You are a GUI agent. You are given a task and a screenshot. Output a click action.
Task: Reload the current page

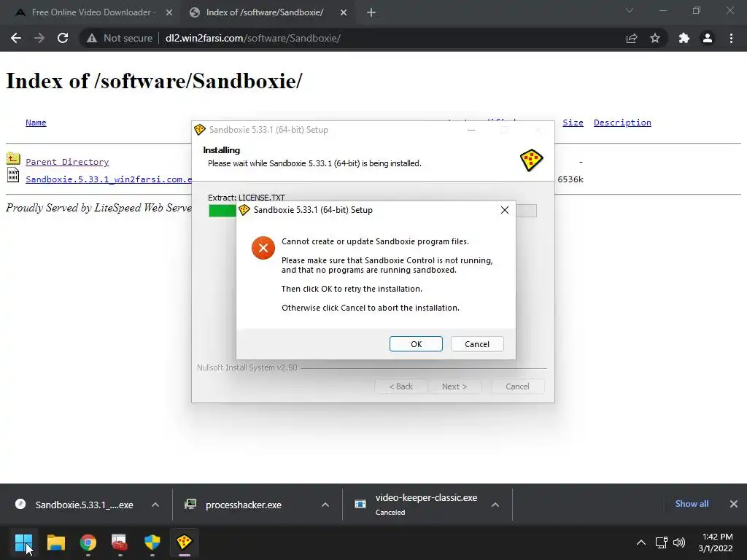pos(63,38)
